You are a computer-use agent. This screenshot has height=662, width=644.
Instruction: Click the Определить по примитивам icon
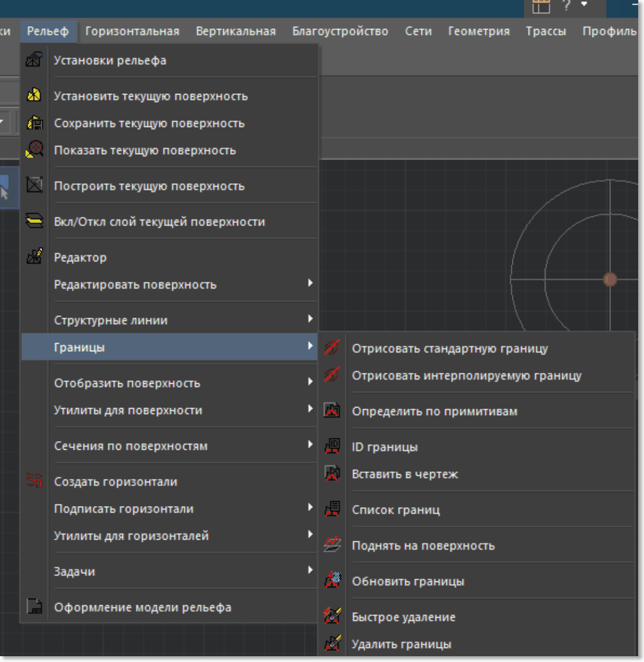coord(332,410)
